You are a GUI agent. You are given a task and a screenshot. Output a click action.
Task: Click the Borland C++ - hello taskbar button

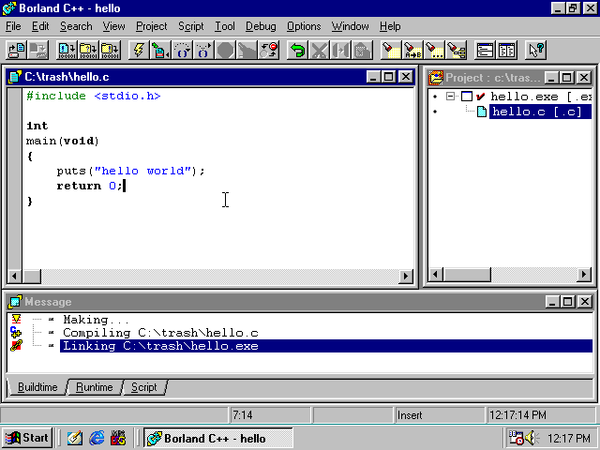pyautogui.click(x=218, y=438)
